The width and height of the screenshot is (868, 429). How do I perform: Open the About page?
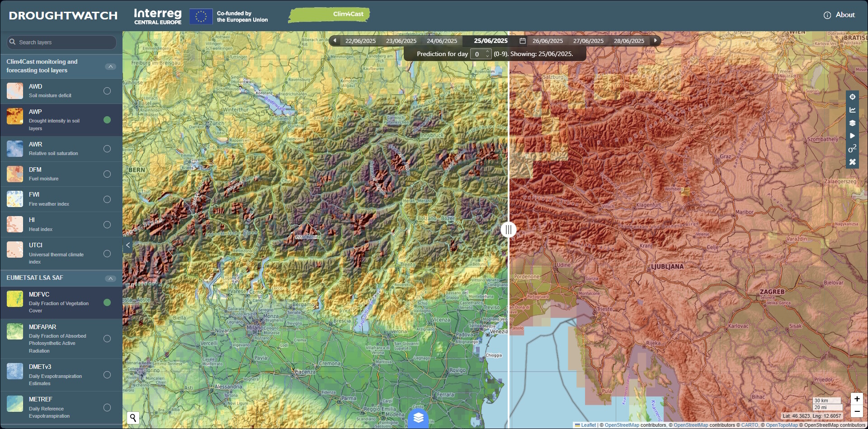(839, 15)
